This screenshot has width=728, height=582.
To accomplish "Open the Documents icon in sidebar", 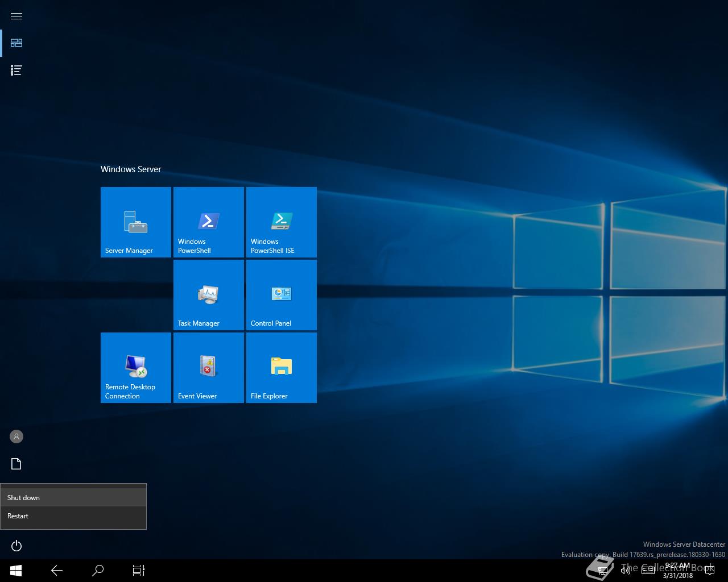I will pyautogui.click(x=16, y=464).
